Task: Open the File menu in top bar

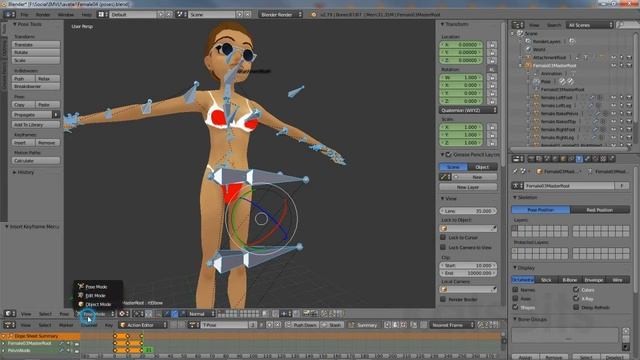Action: click(x=24, y=15)
